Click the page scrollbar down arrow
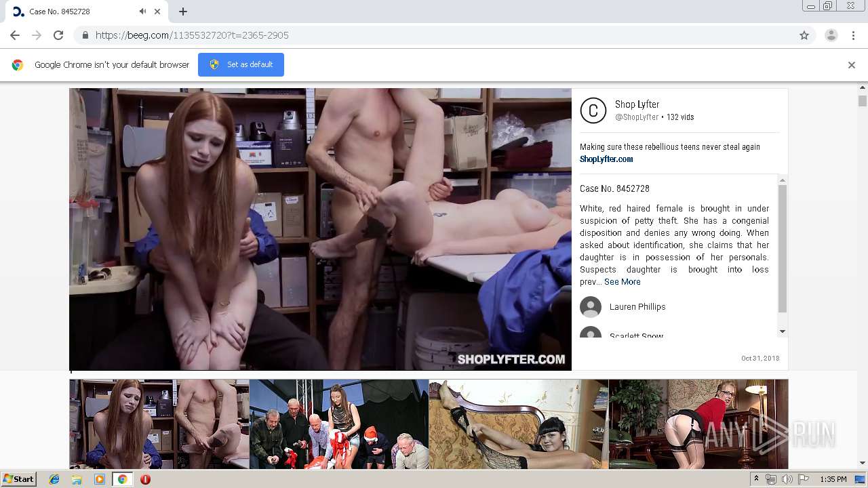The image size is (868, 488). click(863, 463)
